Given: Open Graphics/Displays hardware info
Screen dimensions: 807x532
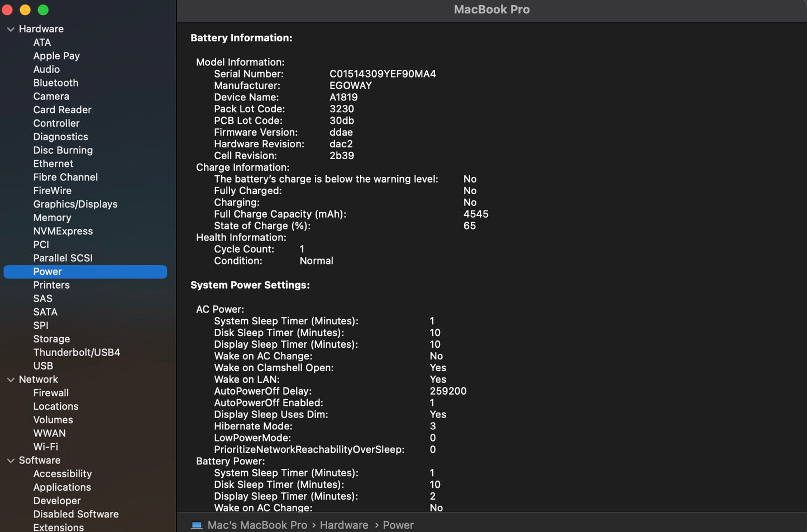Looking at the screenshot, I should 75,204.
